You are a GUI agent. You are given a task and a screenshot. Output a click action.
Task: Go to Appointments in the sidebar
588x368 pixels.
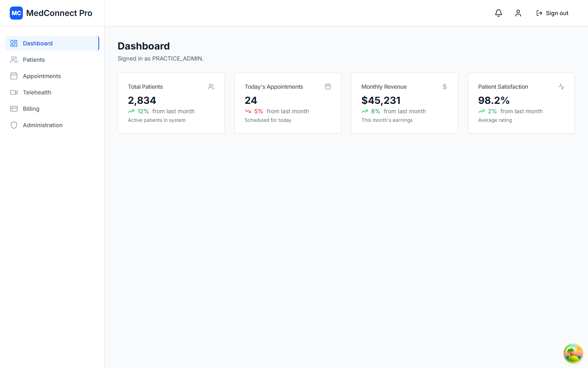point(52,76)
